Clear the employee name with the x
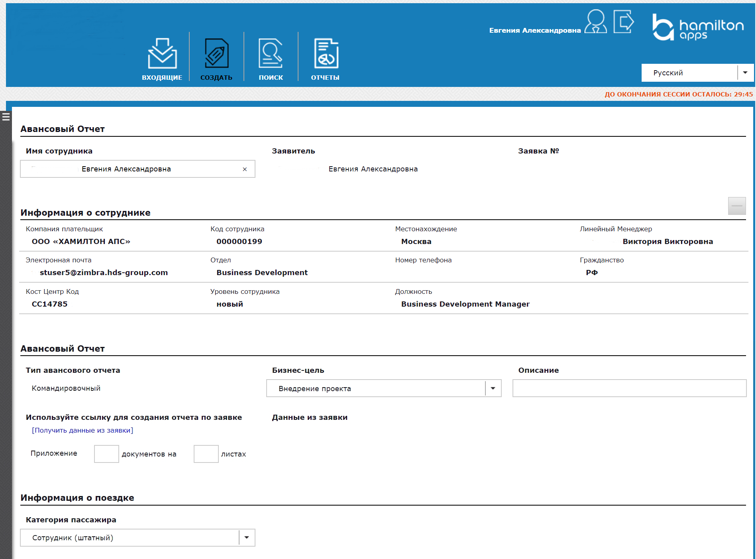 245,169
